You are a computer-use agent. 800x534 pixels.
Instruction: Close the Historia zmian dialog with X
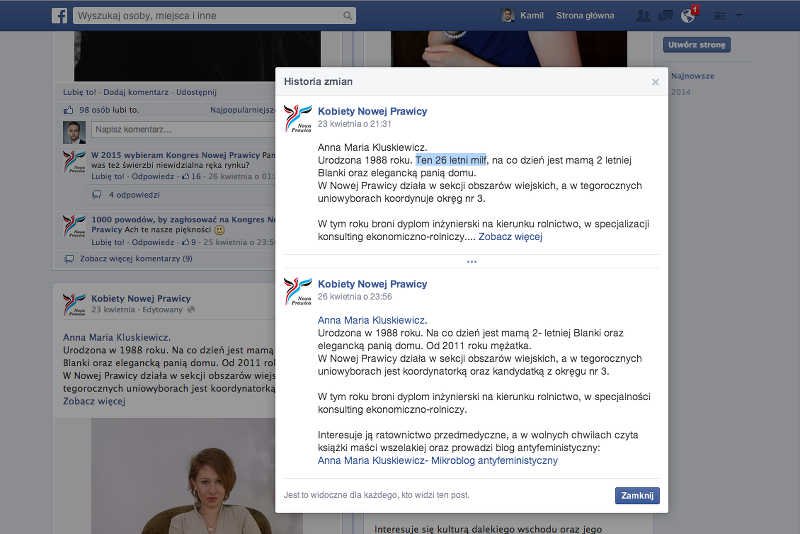[x=655, y=82]
